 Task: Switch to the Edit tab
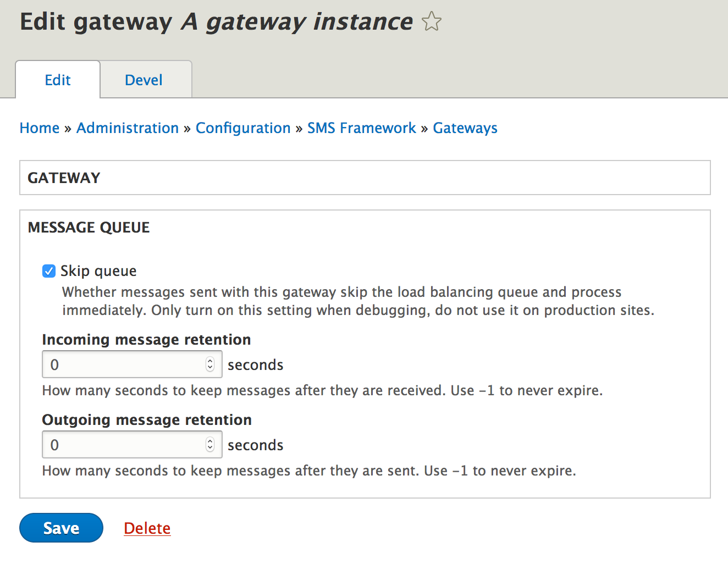pyautogui.click(x=58, y=80)
